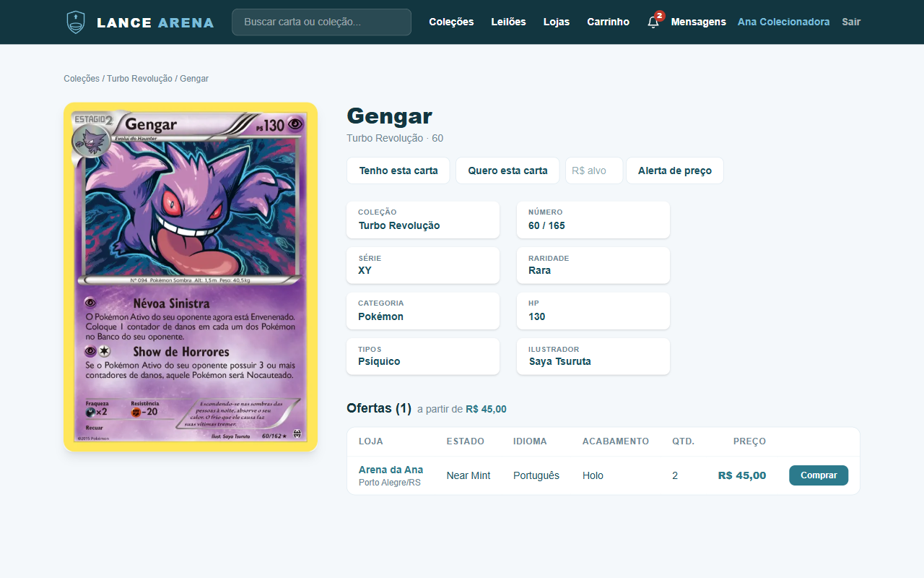Viewport: 924px width, 578px height.
Task: Open the notifications bell icon
Action: 653,22
